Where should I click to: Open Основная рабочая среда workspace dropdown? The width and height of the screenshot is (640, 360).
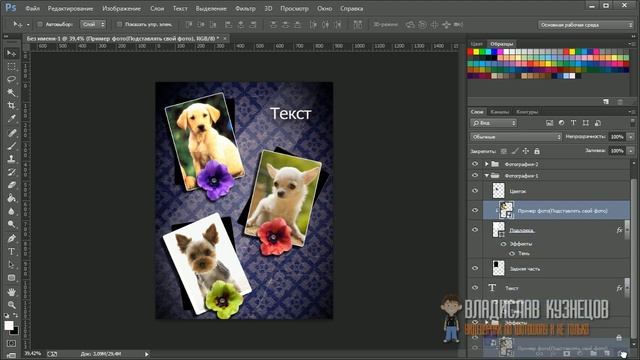tap(586, 25)
